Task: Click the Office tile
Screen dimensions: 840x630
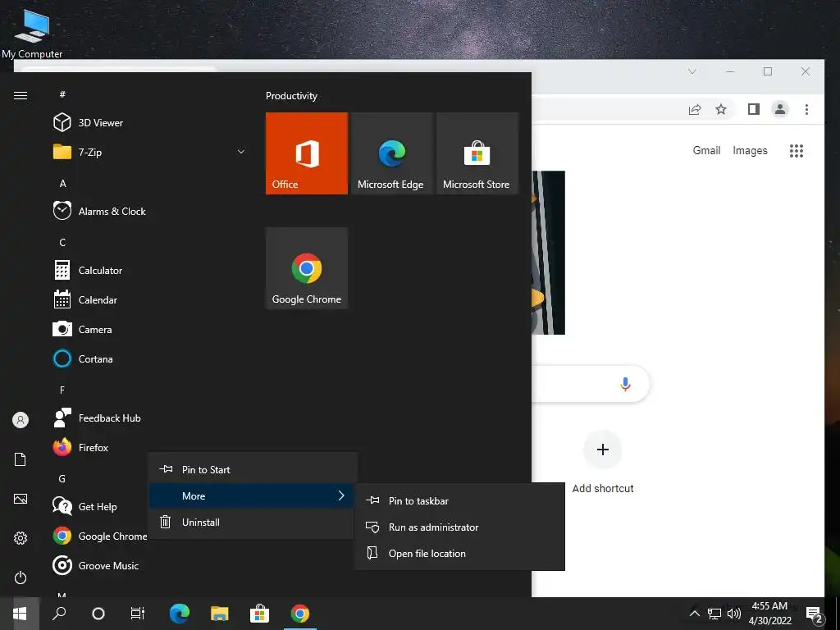Action: point(307,153)
